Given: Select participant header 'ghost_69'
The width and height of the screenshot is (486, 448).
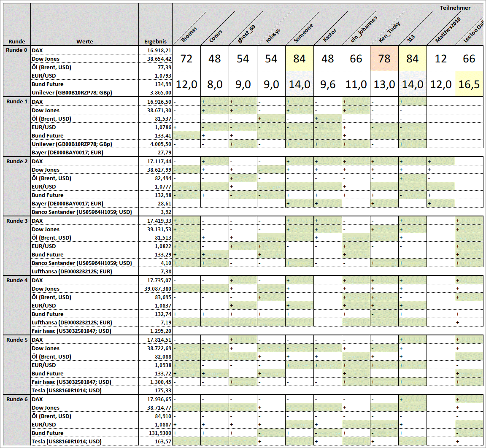Looking at the screenshot, I should pos(246,33).
